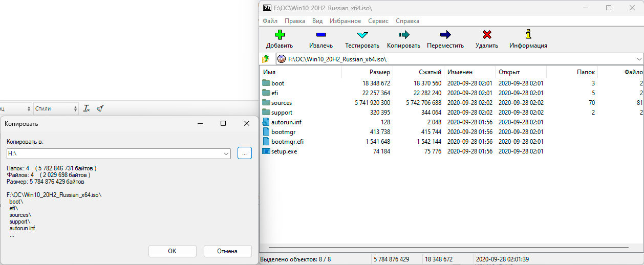Click the red Удалить (Delete) X icon
Screen dimensions: 644x265
pyautogui.click(x=486, y=35)
